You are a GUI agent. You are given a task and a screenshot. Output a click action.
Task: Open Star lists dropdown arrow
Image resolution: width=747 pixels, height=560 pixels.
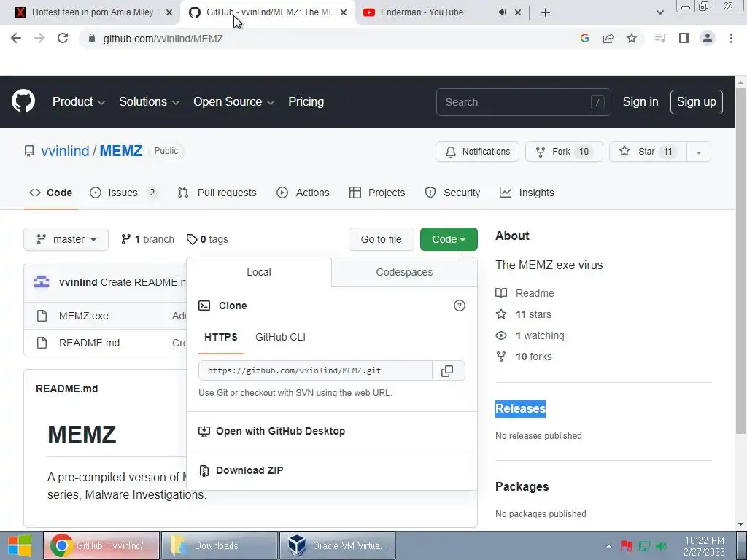(x=698, y=152)
